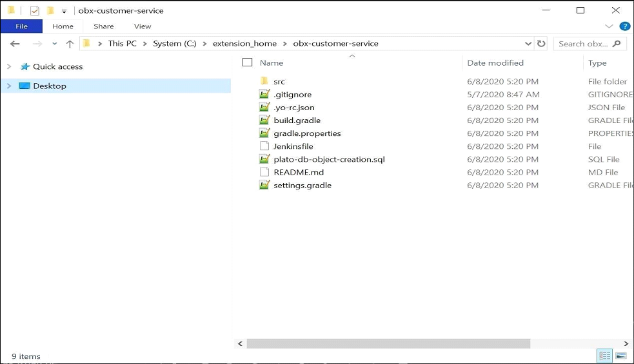Expand chevron after extension_home in breadcrumb

pyautogui.click(x=284, y=44)
